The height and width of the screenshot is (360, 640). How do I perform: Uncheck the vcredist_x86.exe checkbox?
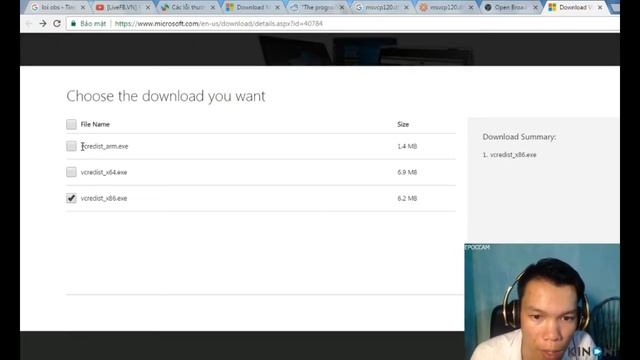[71, 198]
